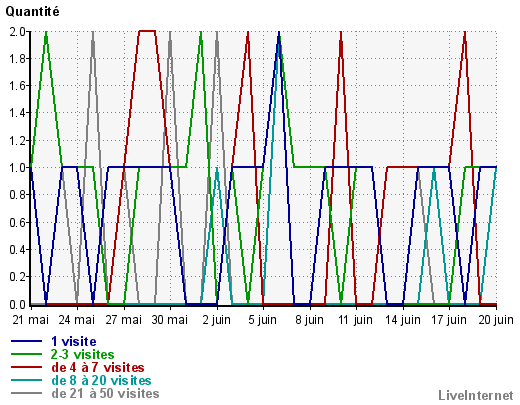This screenshot has width=520, height=405.
Task: Click the green line swatch for 2-3 visites
Action: pos(27,354)
